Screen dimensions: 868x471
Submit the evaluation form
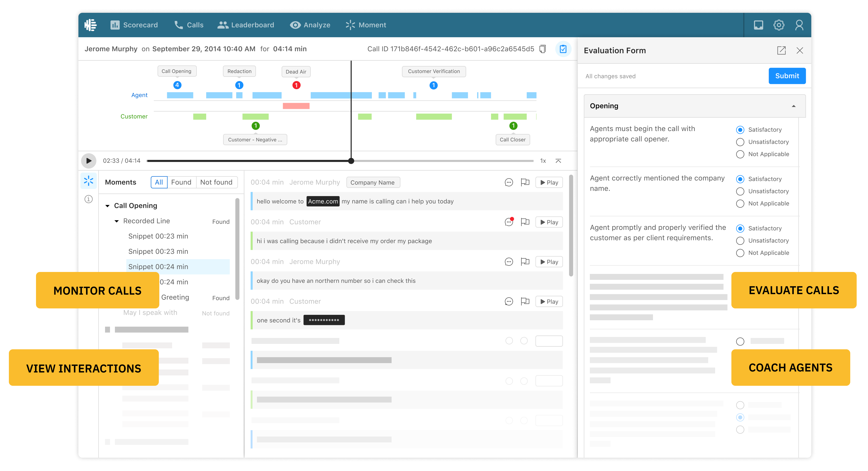coord(787,76)
